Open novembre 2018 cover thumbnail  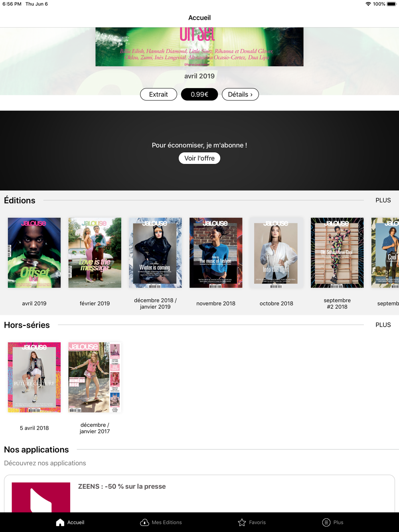pos(216,253)
